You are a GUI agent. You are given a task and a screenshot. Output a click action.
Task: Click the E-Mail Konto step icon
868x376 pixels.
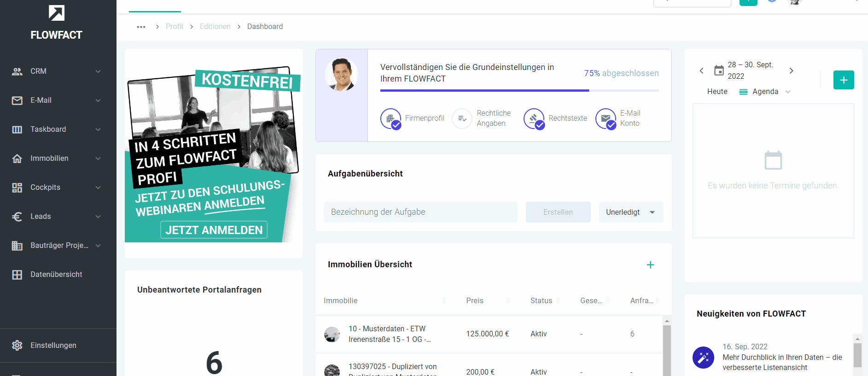pyautogui.click(x=606, y=119)
